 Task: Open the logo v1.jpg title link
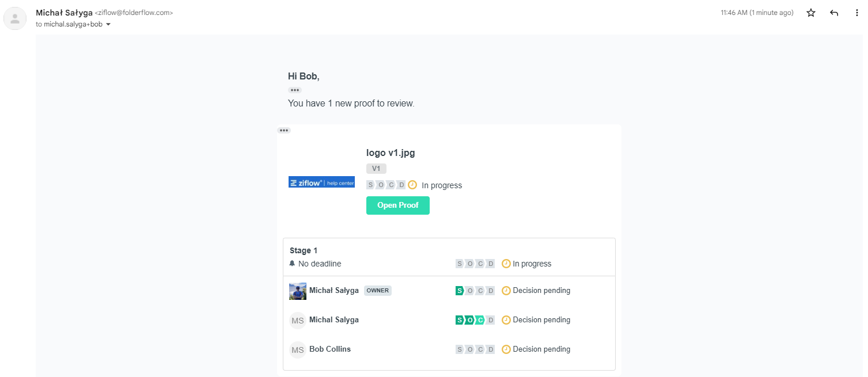[391, 153]
